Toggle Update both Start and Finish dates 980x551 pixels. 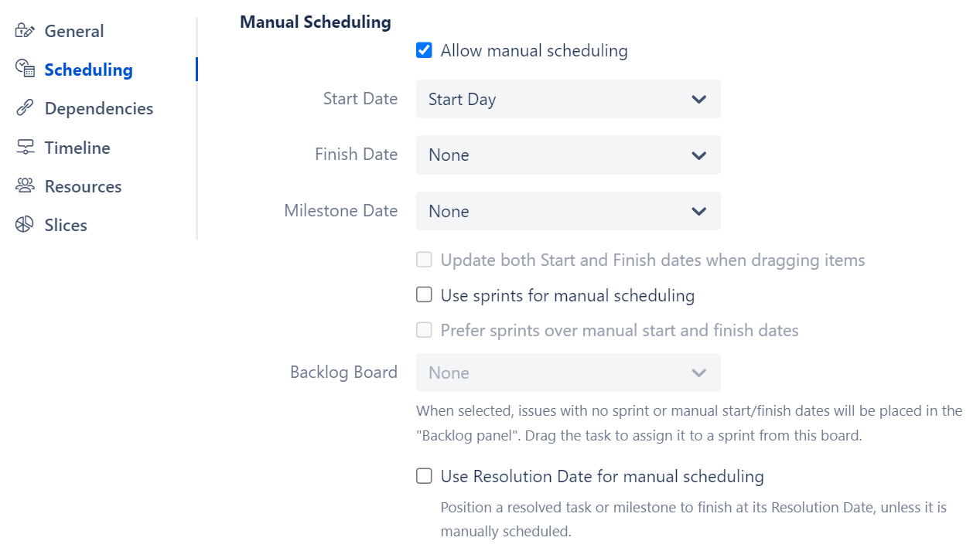tap(424, 260)
